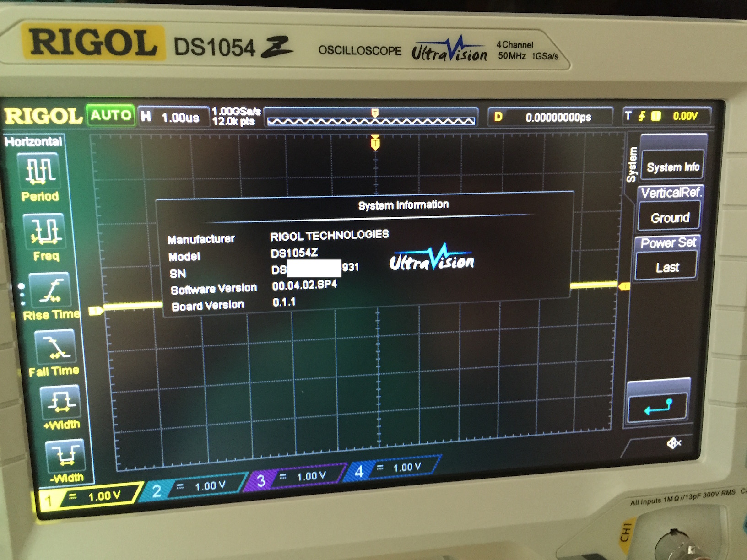The height and width of the screenshot is (560, 747).
Task: Select the -Width measurement icon
Action: [65, 456]
